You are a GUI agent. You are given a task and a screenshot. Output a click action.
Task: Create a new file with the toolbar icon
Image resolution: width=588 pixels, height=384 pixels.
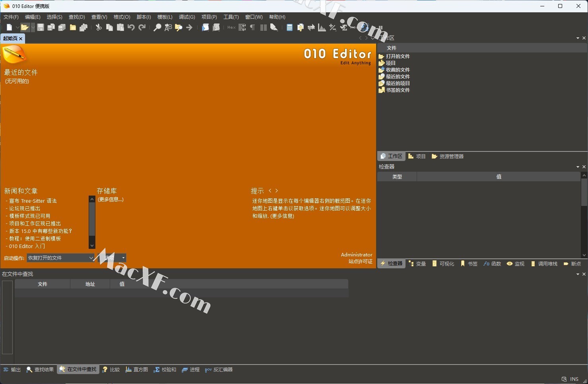point(9,27)
